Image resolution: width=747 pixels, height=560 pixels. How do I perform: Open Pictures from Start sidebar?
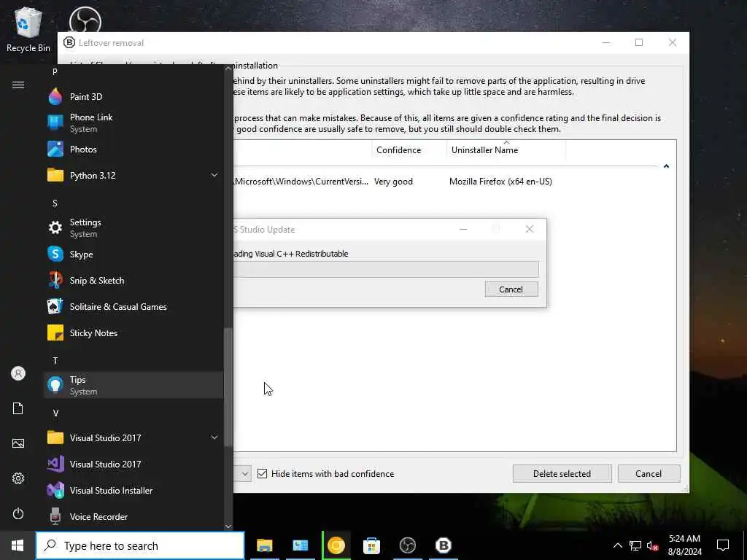click(x=18, y=443)
